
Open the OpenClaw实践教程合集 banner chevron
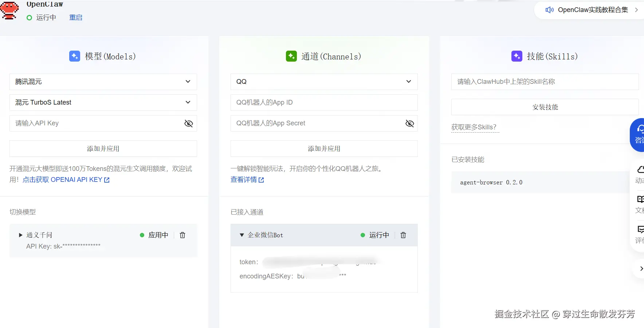pos(636,10)
